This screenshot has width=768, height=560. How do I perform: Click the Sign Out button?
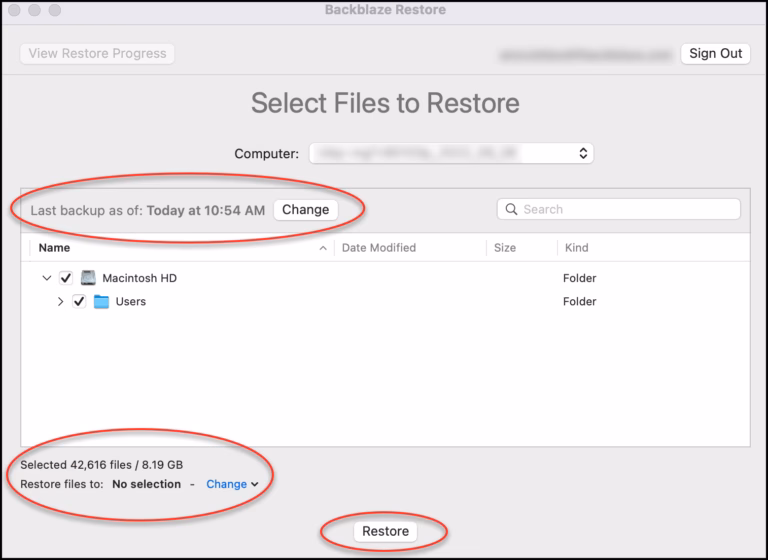[x=716, y=53]
